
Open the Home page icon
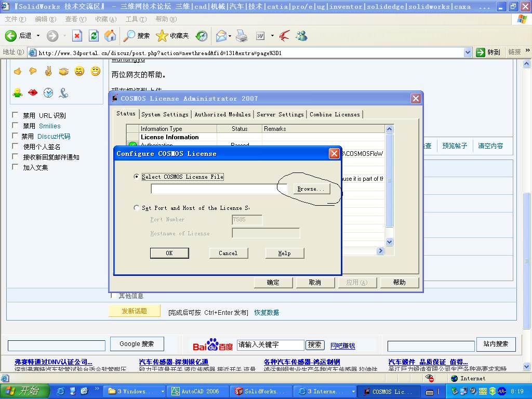pyautogui.click(x=110, y=36)
